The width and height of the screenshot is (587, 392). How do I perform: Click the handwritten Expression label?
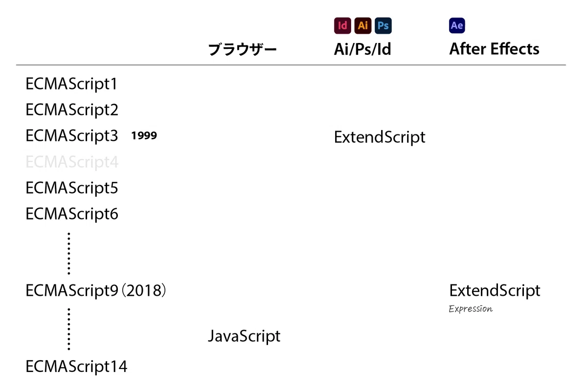point(471,309)
